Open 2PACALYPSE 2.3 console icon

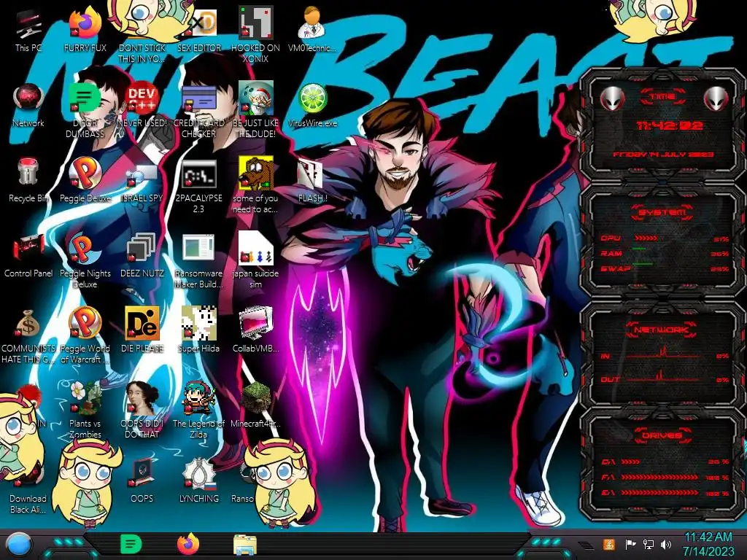tap(199, 175)
